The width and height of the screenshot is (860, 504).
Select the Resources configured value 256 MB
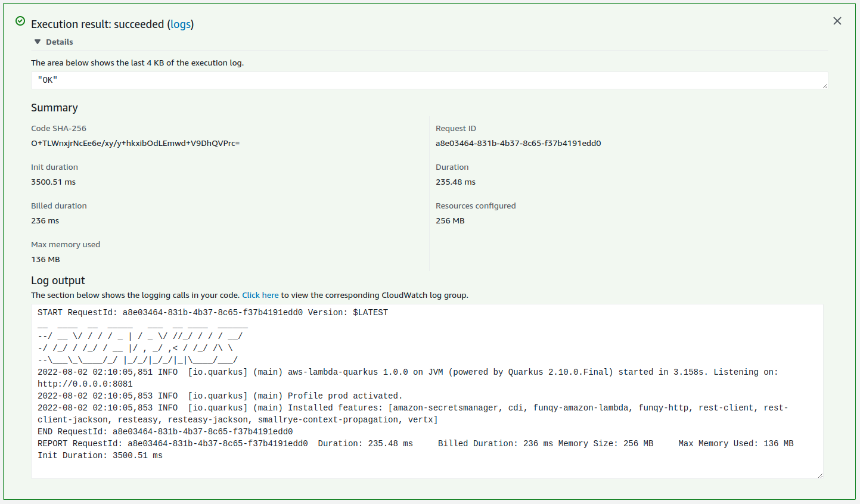click(x=450, y=220)
